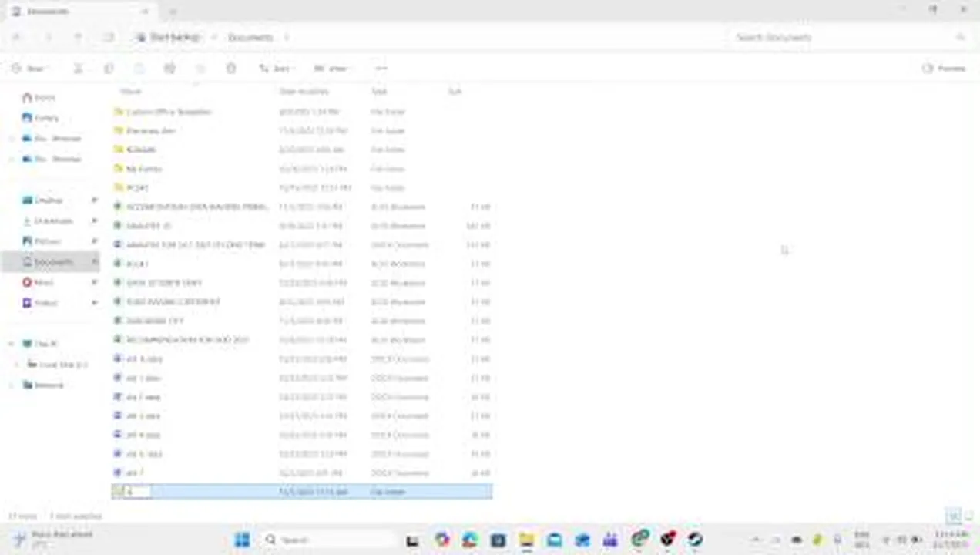The width and height of the screenshot is (980, 555).
Task: Expand the chevron after Documents in breadcrumb
Action: (x=287, y=37)
